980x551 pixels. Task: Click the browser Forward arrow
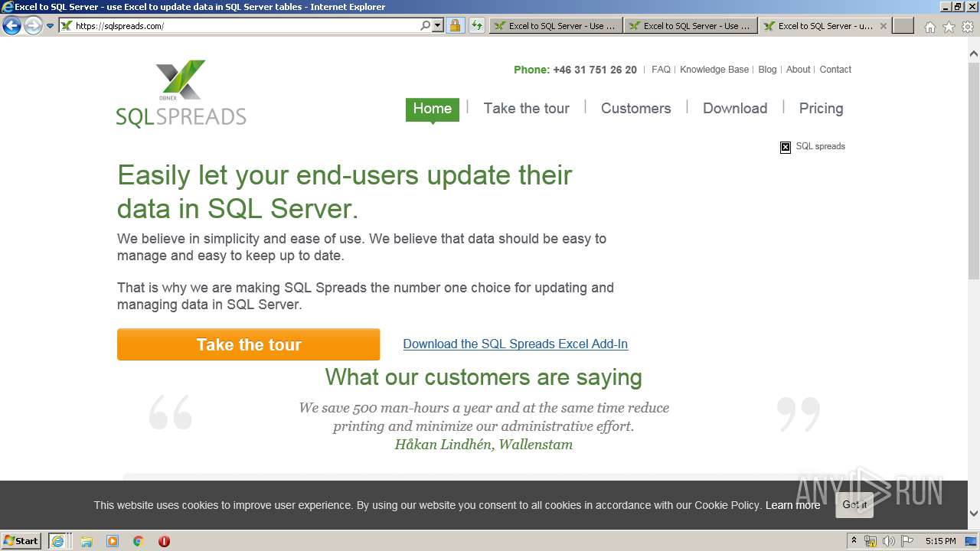[x=33, y=25]
